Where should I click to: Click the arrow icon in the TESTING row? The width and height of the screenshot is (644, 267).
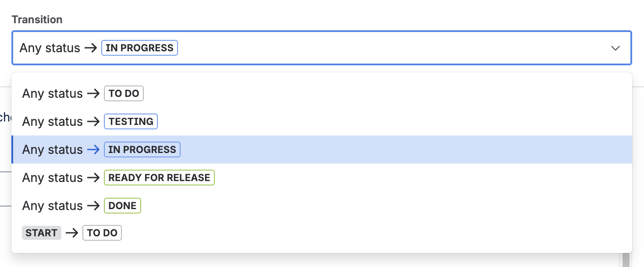(x=93, y=121)
